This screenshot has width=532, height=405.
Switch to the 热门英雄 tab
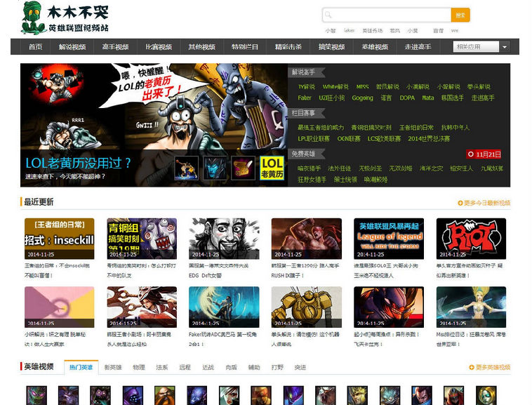(x=81, y=367)
